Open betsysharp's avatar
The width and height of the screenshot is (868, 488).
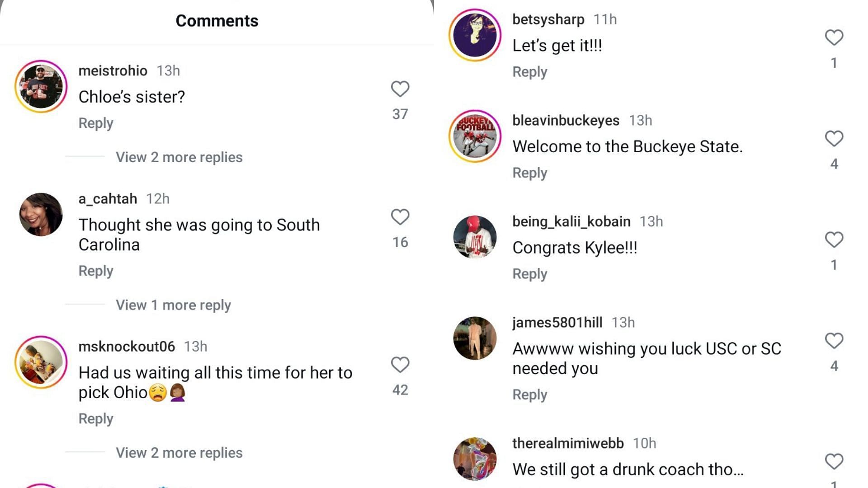click(x=475, y=35)
